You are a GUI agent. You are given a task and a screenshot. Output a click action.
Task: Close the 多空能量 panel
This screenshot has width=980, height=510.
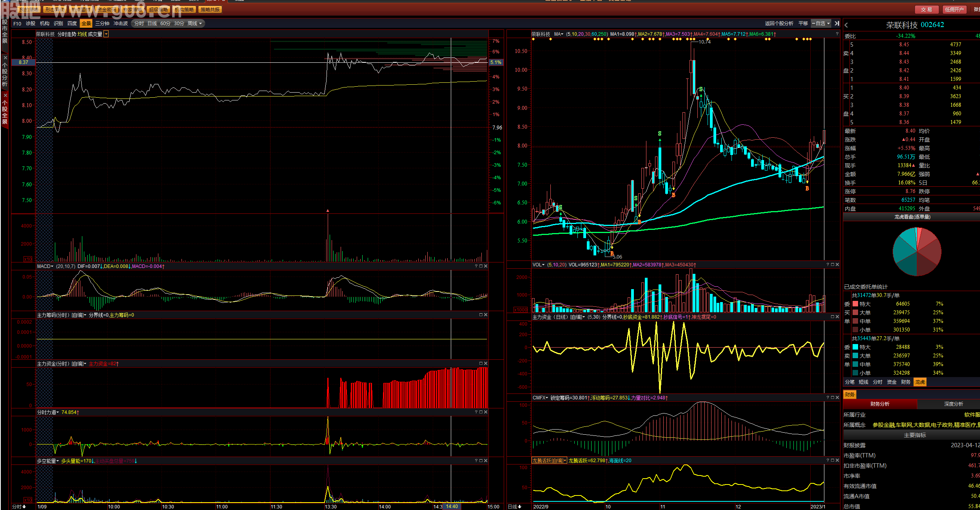pyautogui.click(x=486, y=461)
